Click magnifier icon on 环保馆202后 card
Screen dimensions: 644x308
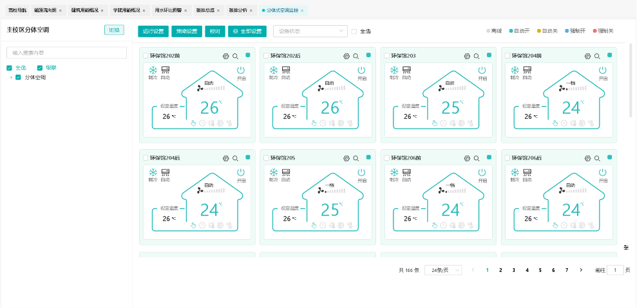tap(356, 56)
